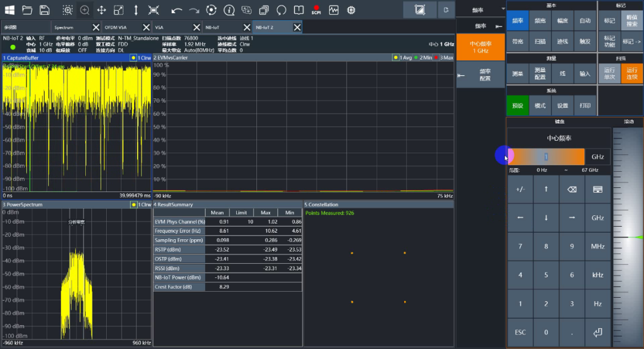Click the waveform monitor icon
The width and height of the screenshot is (644, 349).
(x=333, y=10)
